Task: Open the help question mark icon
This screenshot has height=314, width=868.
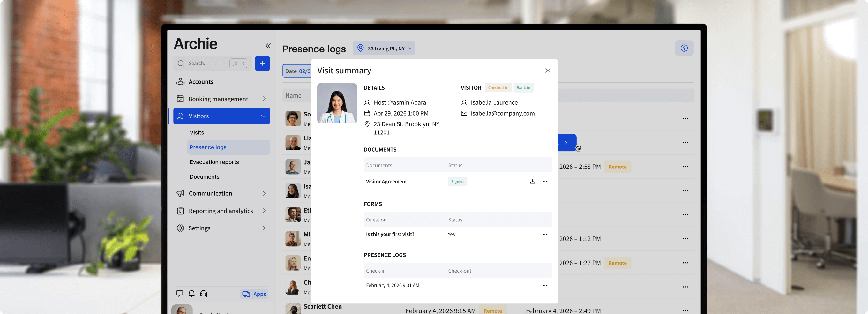Action: [x=684, y=48]
